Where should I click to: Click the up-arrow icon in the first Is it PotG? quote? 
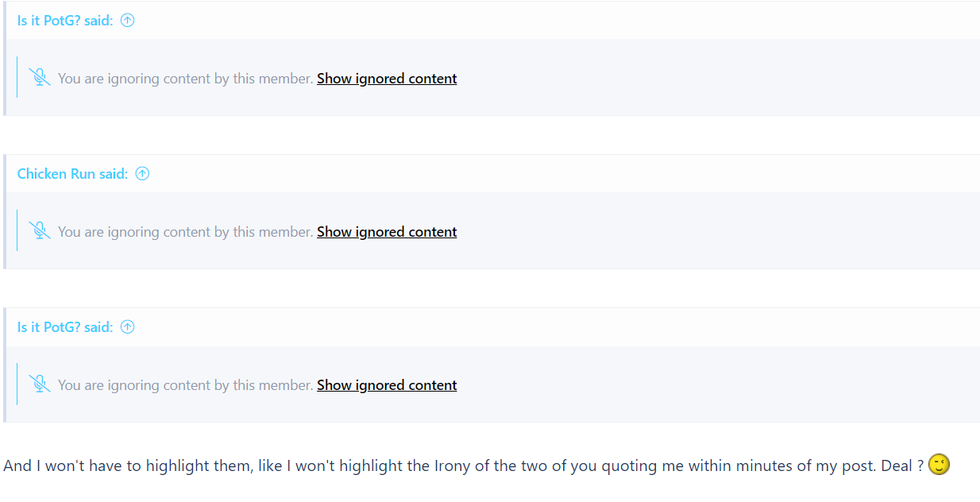point(127,20)
